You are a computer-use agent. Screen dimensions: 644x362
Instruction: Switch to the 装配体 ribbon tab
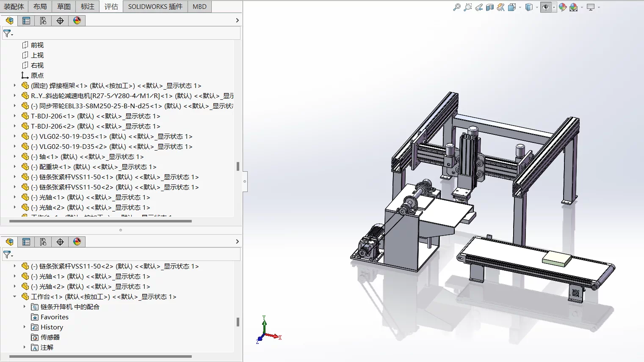pos(14,6)
